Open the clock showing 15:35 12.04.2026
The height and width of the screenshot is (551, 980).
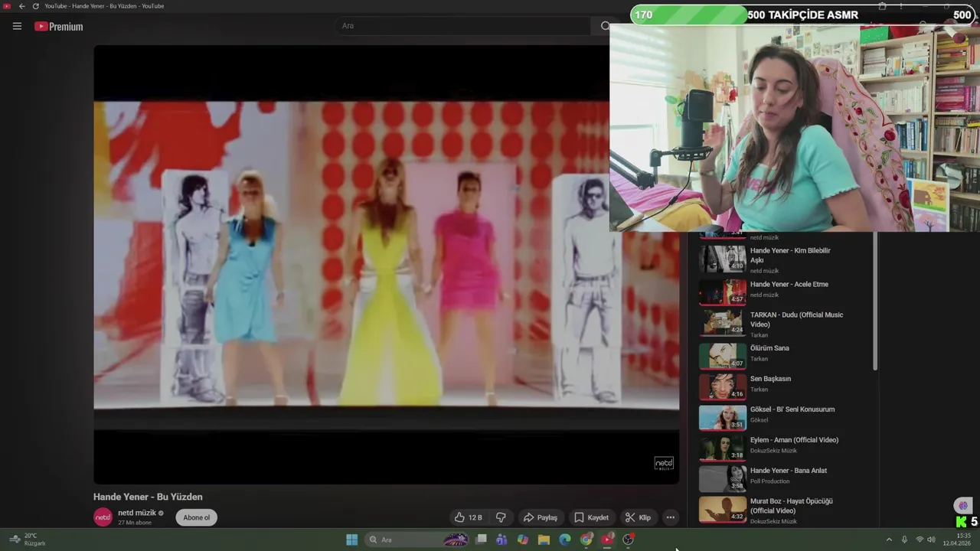(957, 540)
